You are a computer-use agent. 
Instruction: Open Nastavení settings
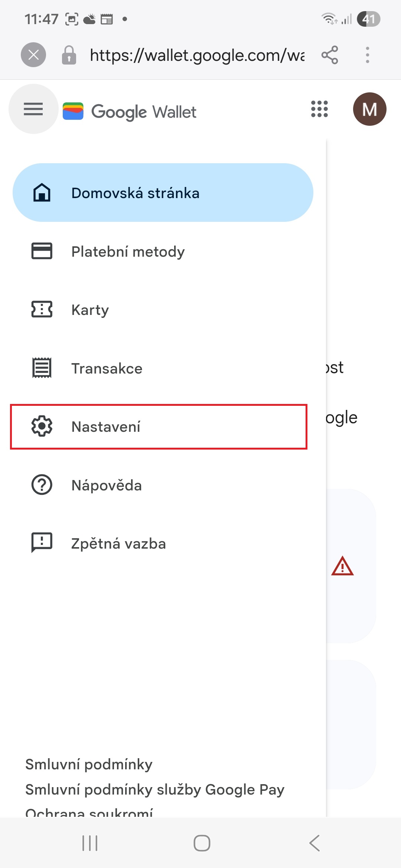point(159,427)
